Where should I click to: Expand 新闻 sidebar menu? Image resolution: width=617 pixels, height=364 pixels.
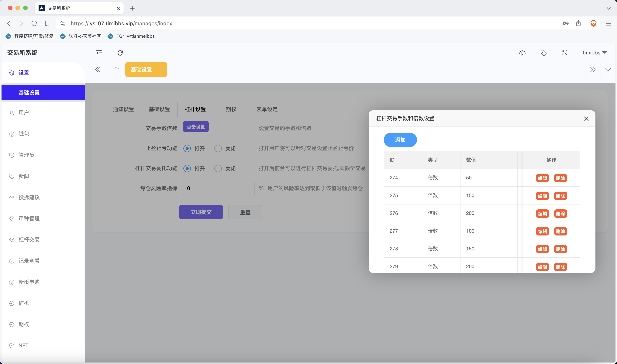pyautogui.click(x=43, y=176)
